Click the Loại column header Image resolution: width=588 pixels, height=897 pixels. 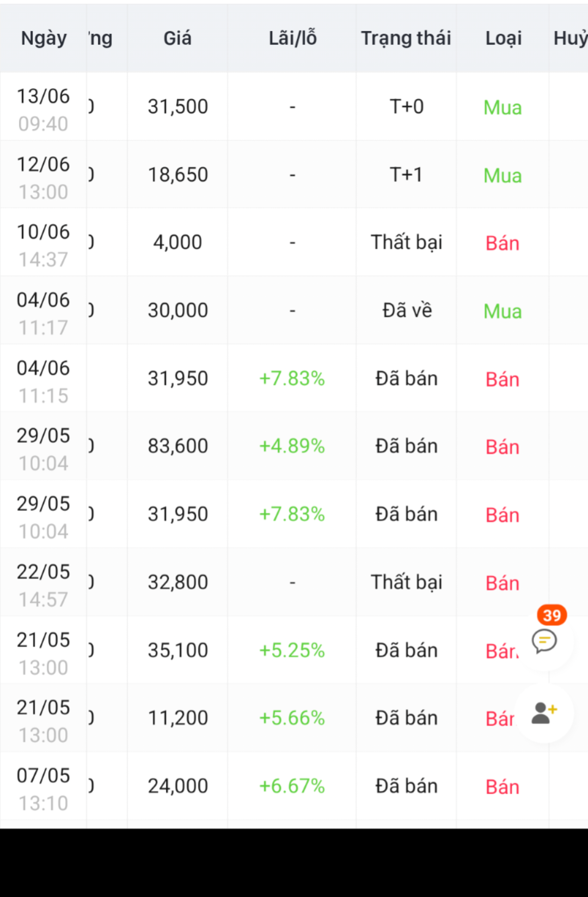[503, 38]
